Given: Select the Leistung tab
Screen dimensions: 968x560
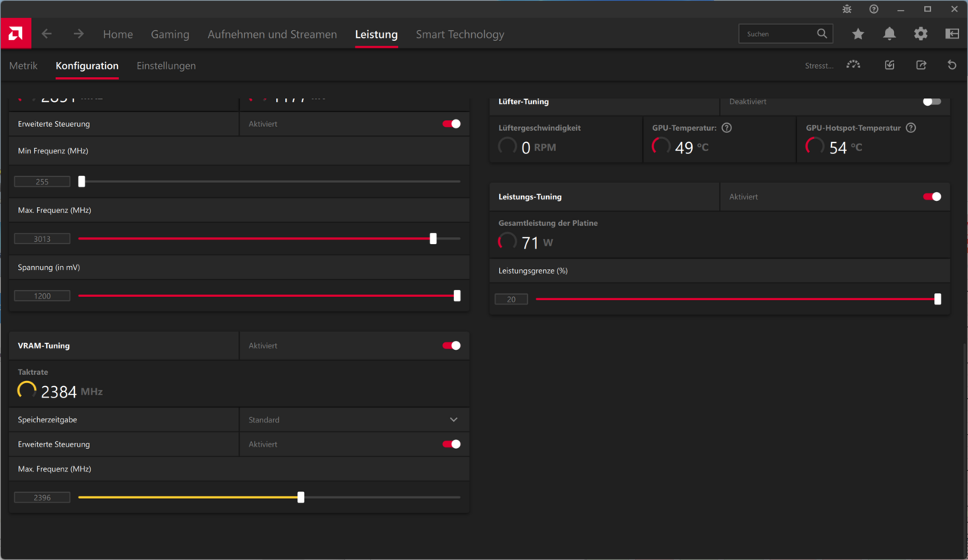Looking at the screenshot, I should tap(377, 34).
